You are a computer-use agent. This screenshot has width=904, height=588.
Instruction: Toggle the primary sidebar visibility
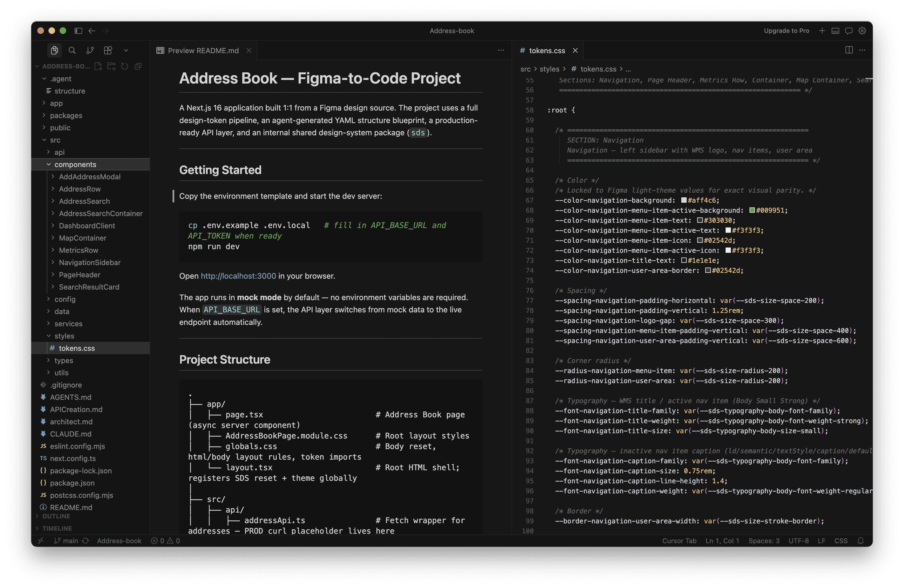tap(78, 31)
